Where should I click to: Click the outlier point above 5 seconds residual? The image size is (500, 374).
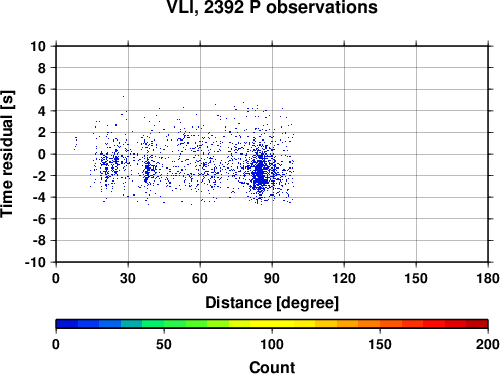click(x=124, y=96)
